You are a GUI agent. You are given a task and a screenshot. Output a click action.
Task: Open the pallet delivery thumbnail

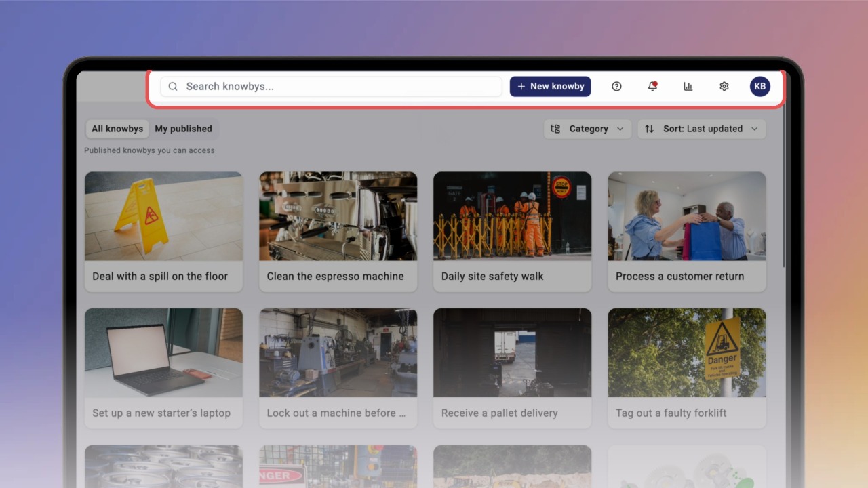tap(512, 353)
